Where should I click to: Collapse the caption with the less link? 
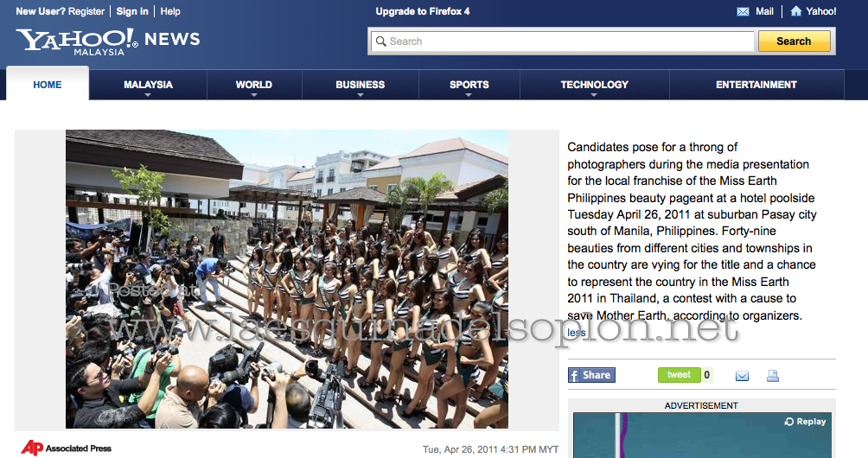(576, 333)
